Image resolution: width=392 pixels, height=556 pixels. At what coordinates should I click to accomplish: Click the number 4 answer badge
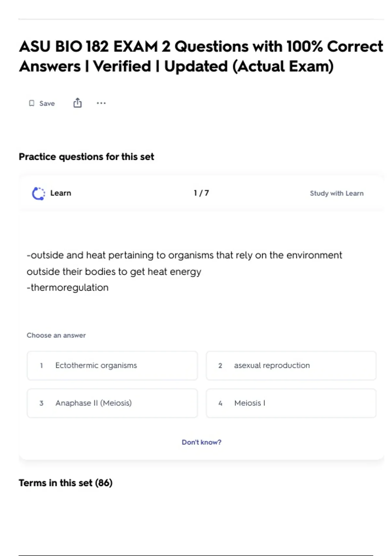220,403
